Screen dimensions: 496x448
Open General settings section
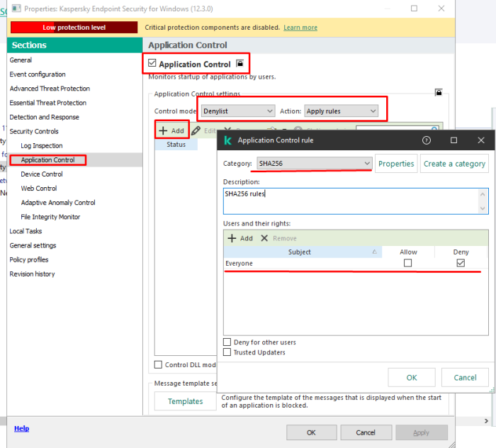click(33, 245)
